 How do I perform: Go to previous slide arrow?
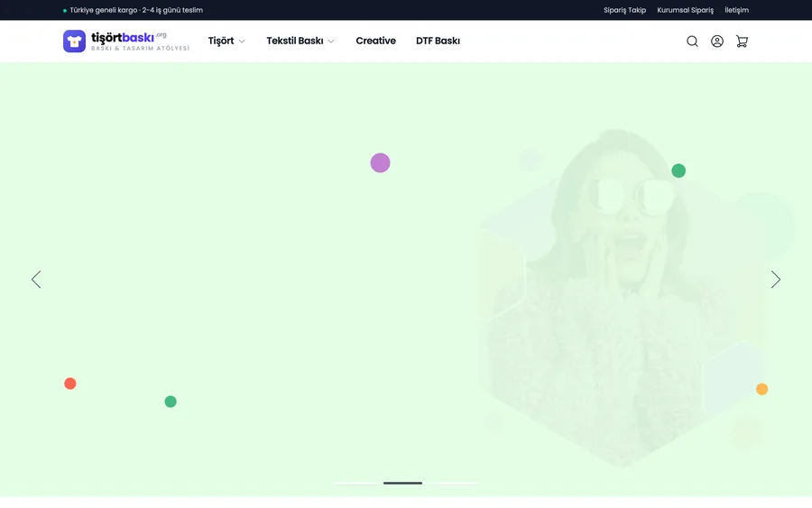(x=36, y=279)
